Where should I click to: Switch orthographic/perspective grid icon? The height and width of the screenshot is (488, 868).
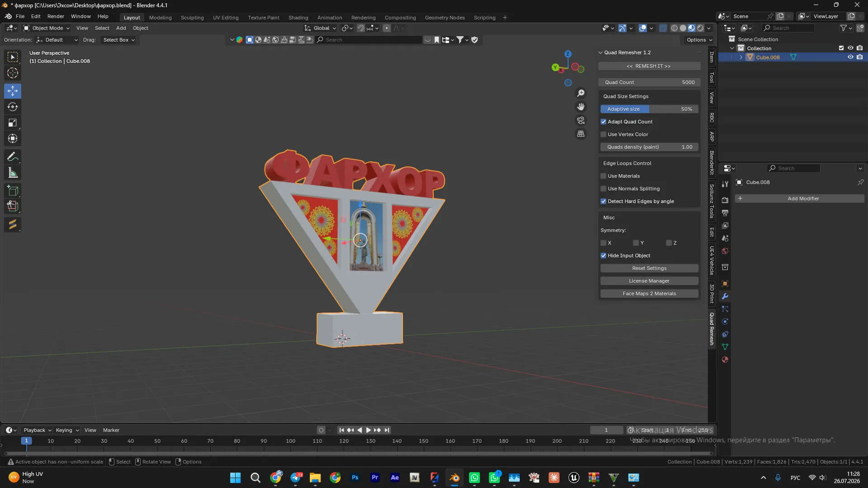tap(581, 134)
